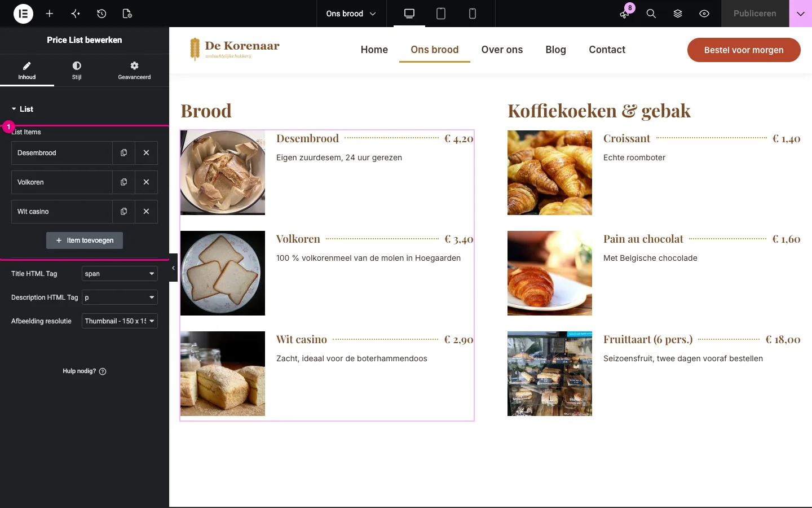Screen dimensions: 812x508
Task: Switch to tablet preview mode
Action: 441,14
